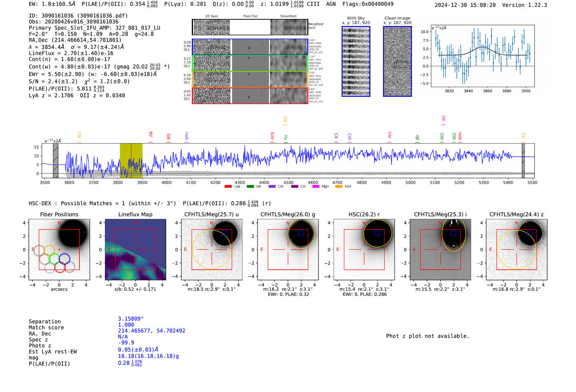Click the red-bordered 2D spectrum row
Viewport: 576px width, 392px height.
(x=250, y=95)
